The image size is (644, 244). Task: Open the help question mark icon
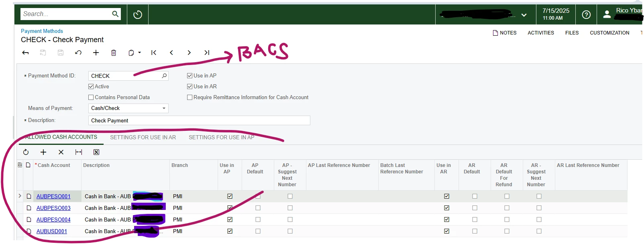(x=586, y=14)
